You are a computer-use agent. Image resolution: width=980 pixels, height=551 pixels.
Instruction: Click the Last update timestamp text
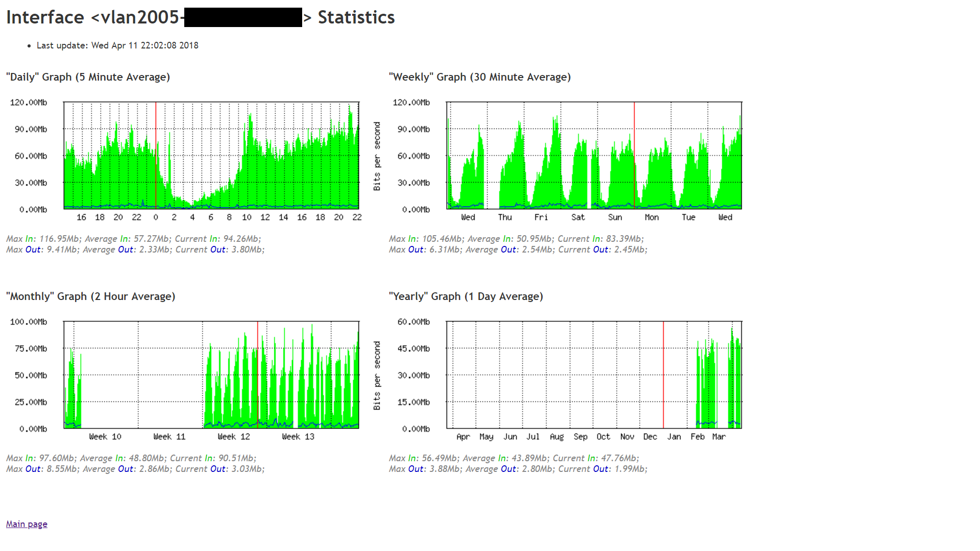tap(117, 45)
